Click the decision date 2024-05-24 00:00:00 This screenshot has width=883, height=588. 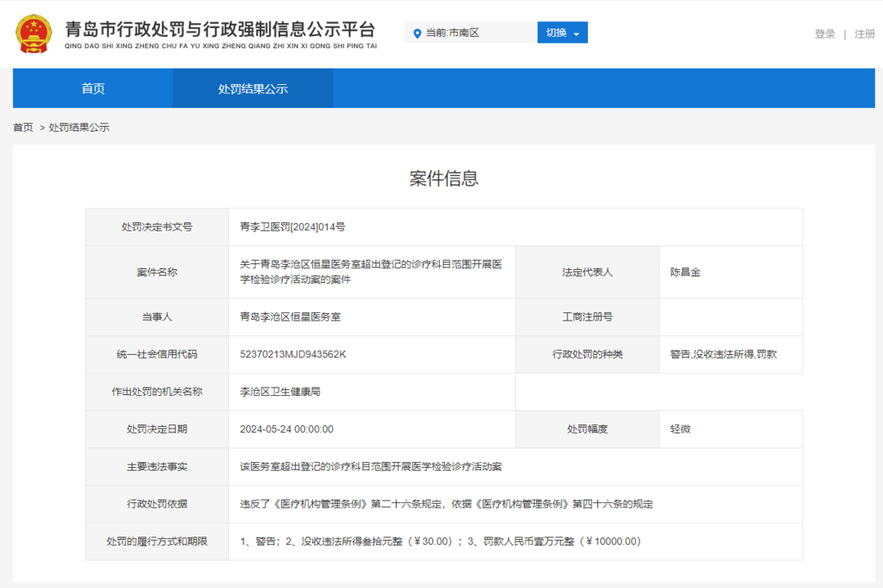[x=287, y=429]
